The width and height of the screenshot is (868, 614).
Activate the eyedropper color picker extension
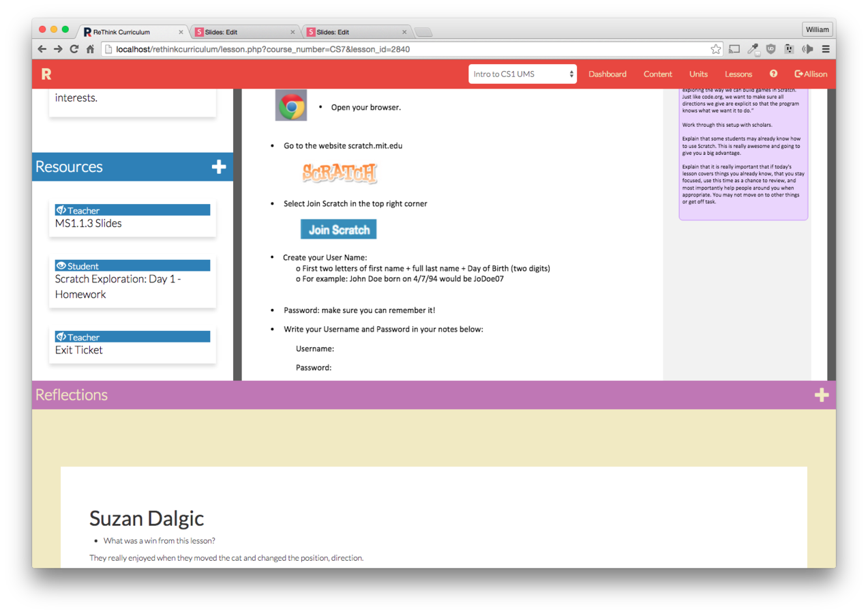(753, 49)
